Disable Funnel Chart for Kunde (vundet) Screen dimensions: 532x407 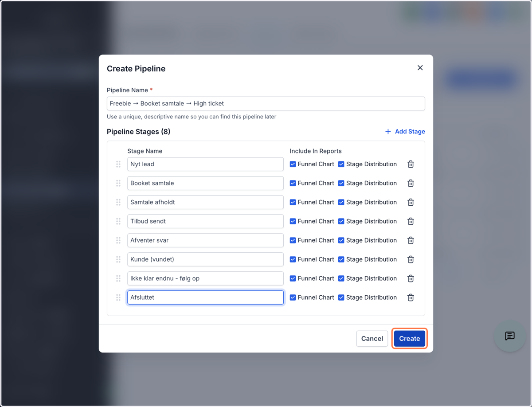(x=293, y=259)
